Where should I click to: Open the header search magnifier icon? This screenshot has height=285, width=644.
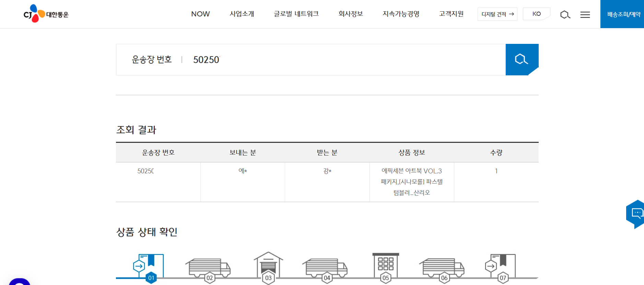[x=565, y=14]
